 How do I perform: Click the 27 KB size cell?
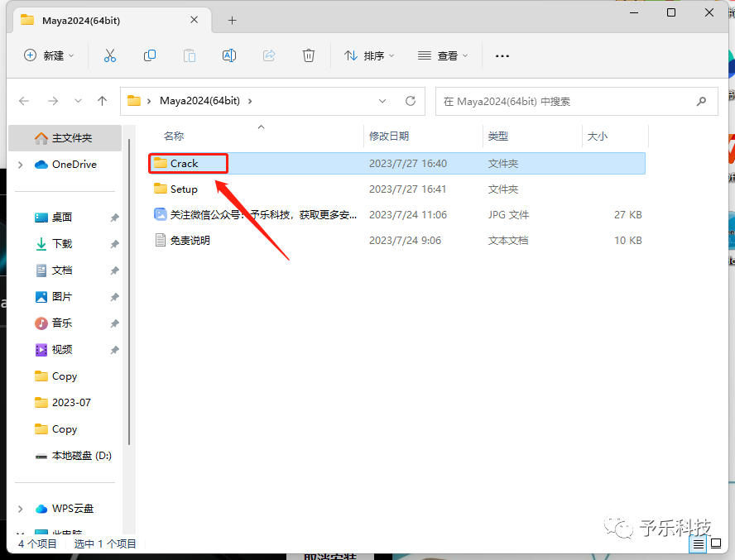coord(627,214)
